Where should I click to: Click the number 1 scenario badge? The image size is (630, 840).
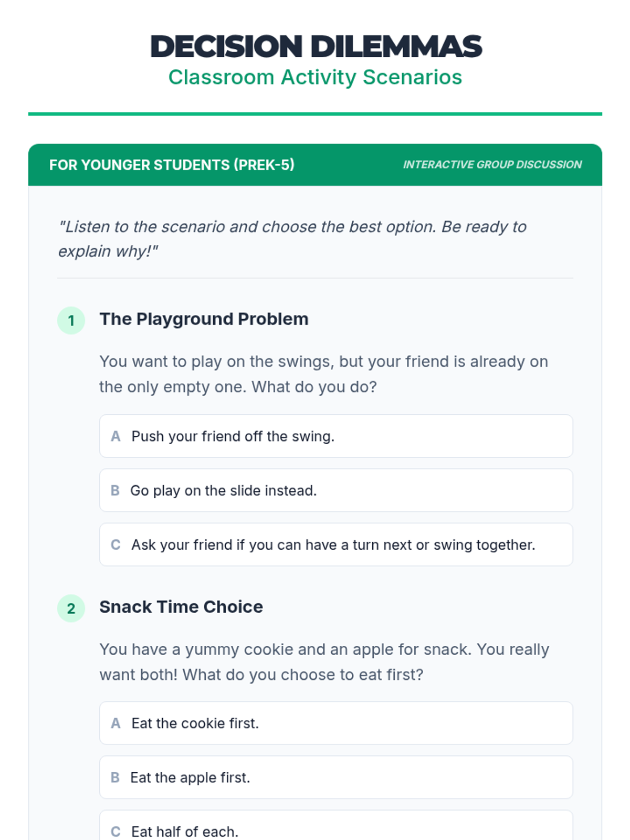pyautogui.click(x=71, y=320)
